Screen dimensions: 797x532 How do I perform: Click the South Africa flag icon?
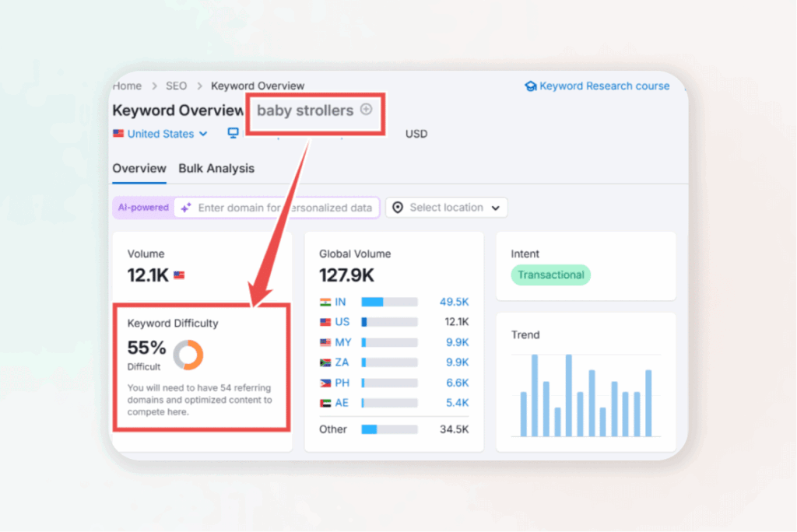[326, 362]
